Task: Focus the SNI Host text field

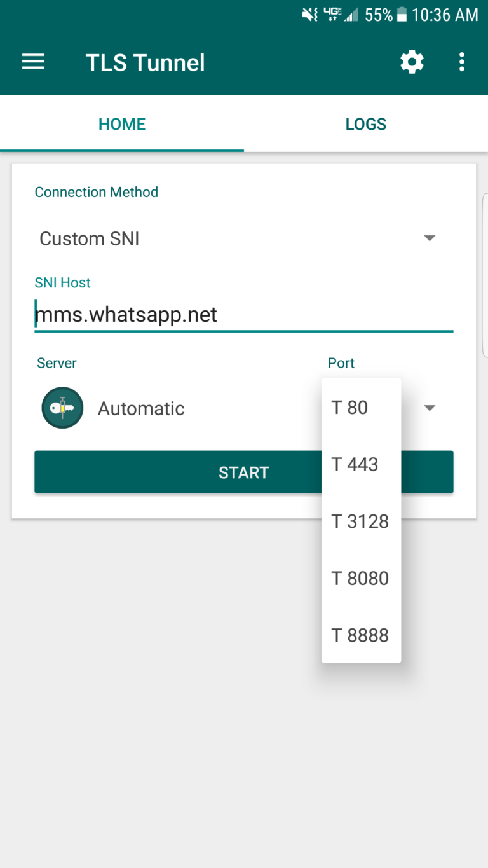Action: [244, 315]
